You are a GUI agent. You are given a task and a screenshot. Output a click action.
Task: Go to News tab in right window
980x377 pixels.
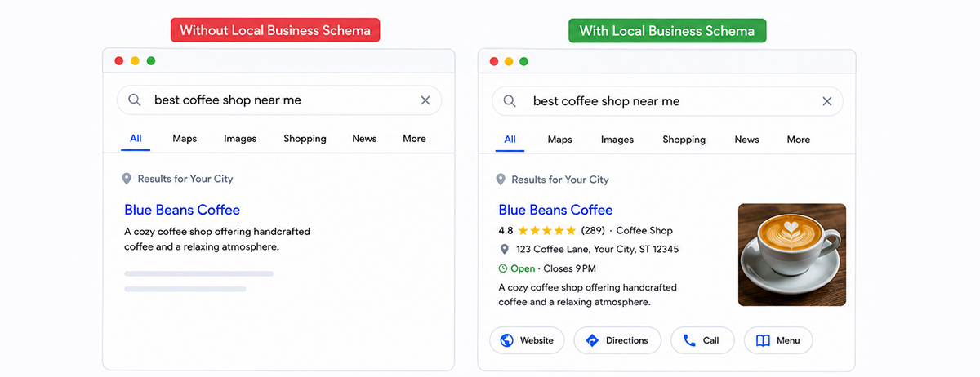pos(746,140)
